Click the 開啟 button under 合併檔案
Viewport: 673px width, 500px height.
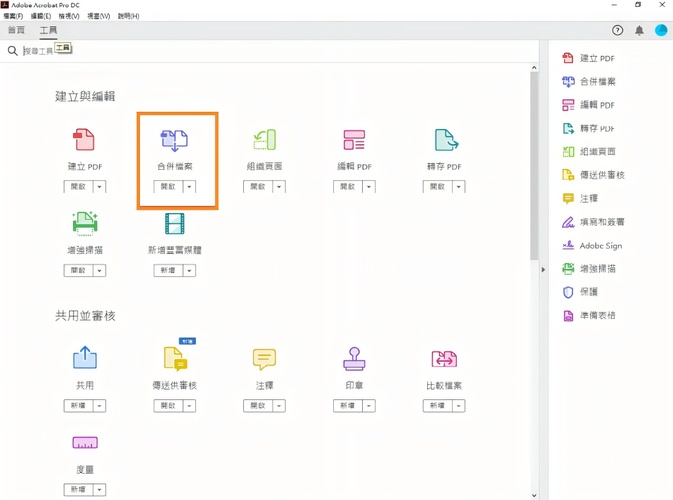pos(168,187)
